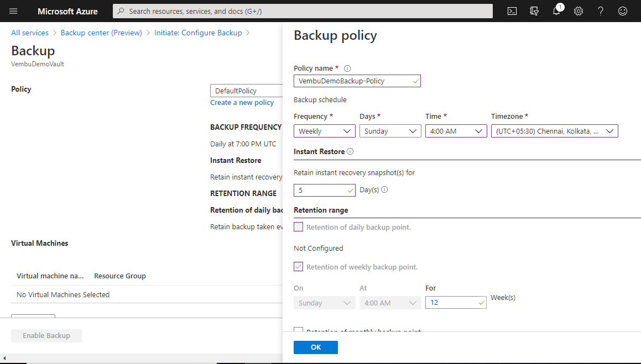641x364 pixels.
Task: Edit the weekly retention weeks field
Action: [456, 302]
